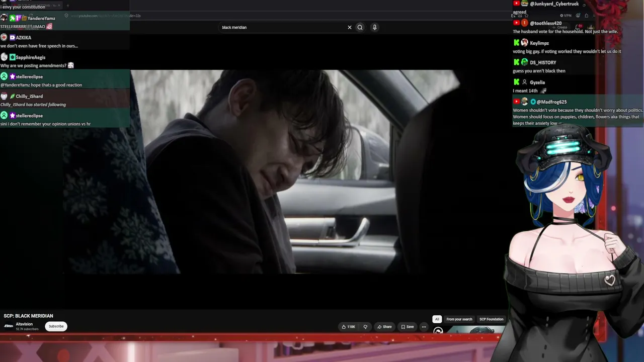Select the 'All' filter chip
Image resolution: width=644 pixels, height=362 pixels.
click(x=437, y=319)
